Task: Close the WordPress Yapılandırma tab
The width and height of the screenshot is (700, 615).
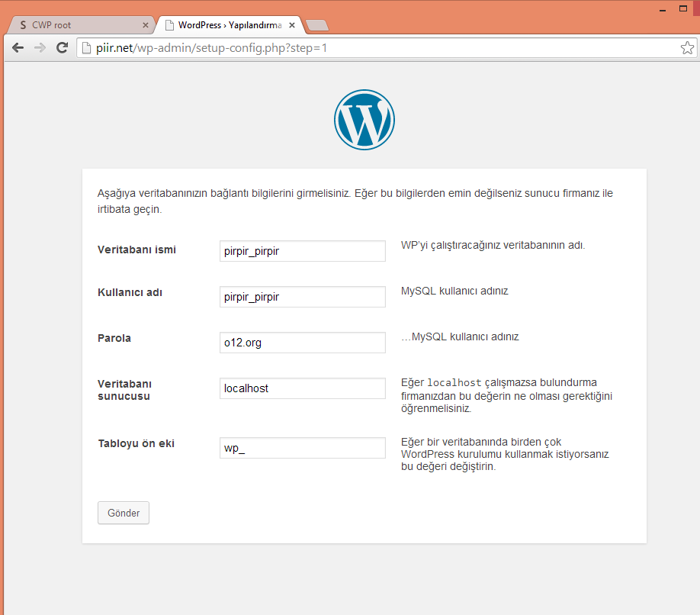Action: (292, 25)
